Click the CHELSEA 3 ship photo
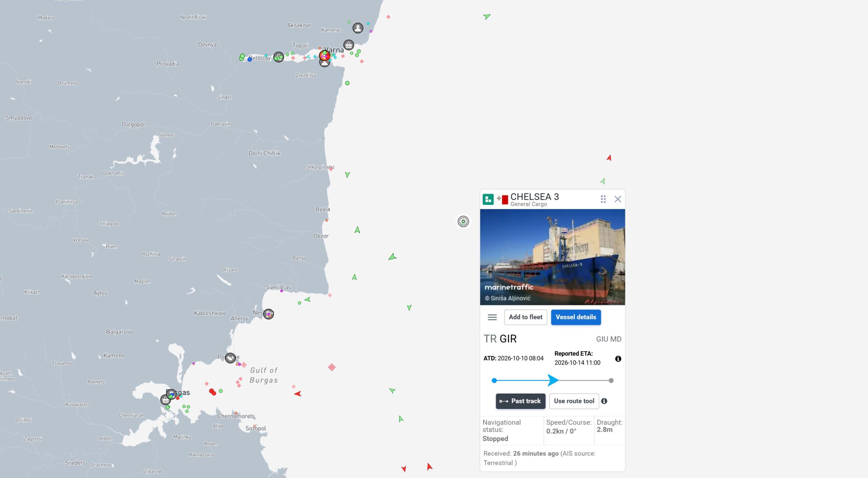Screen dimensions: 868x478 click(552, 257)
